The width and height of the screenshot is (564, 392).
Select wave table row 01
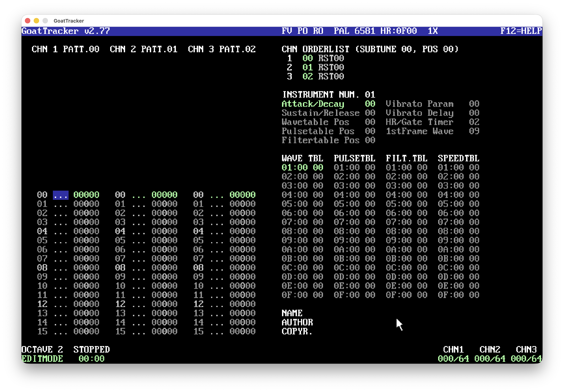(x=302, y=167)
